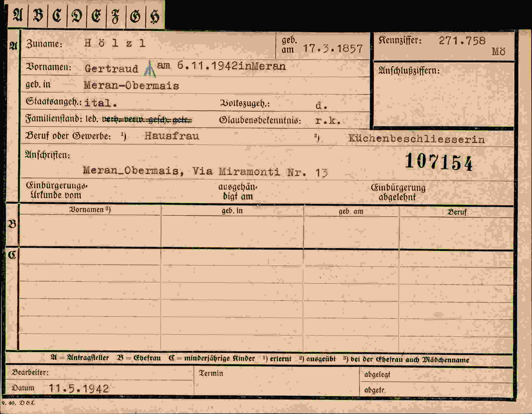
Task: Click the 'abgetr.' label
Action: click(375, 390)
